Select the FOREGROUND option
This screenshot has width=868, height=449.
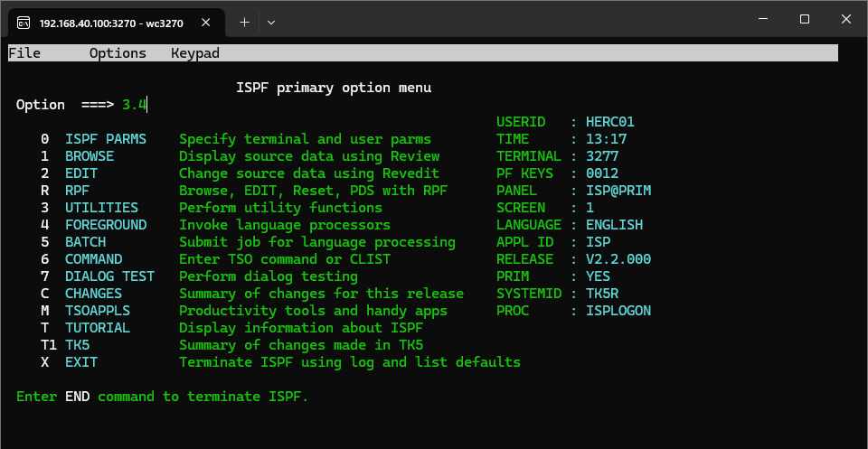[x=106, y=225]
